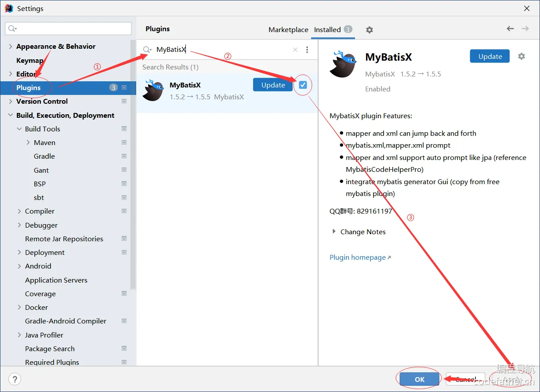This screenshot has height=392, width=540.
Task: Go back with the left arrow
Action: [510, 29]
